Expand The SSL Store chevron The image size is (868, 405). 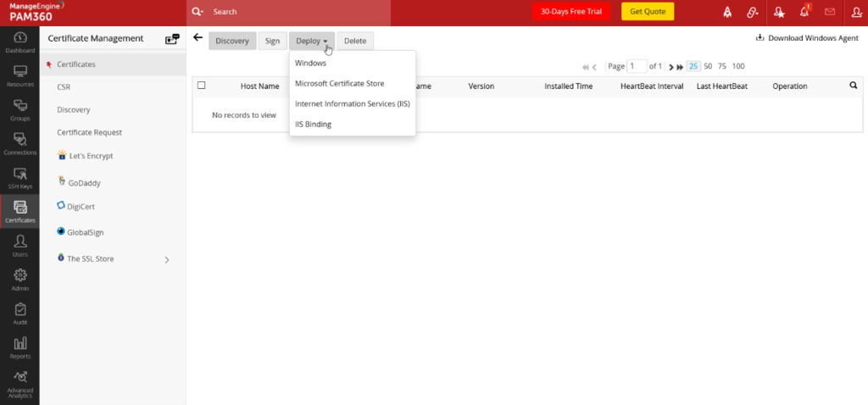(166, 260)
